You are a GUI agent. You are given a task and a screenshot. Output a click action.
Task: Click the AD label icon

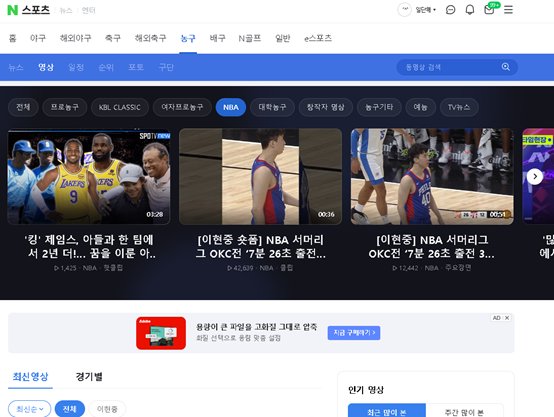pyautogui.click(x=496, y=318)
